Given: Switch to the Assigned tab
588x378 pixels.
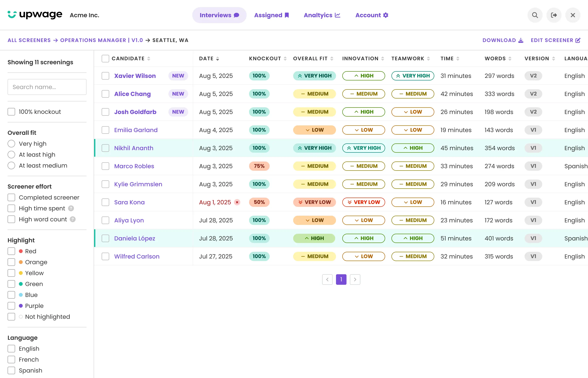Looking at the screenshot, I should [x=271, y=15].
